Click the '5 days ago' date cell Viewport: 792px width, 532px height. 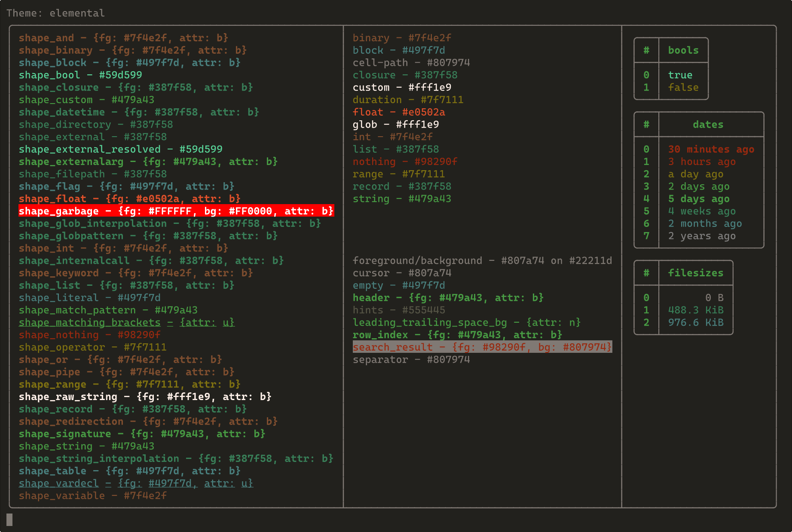point(699,199)
